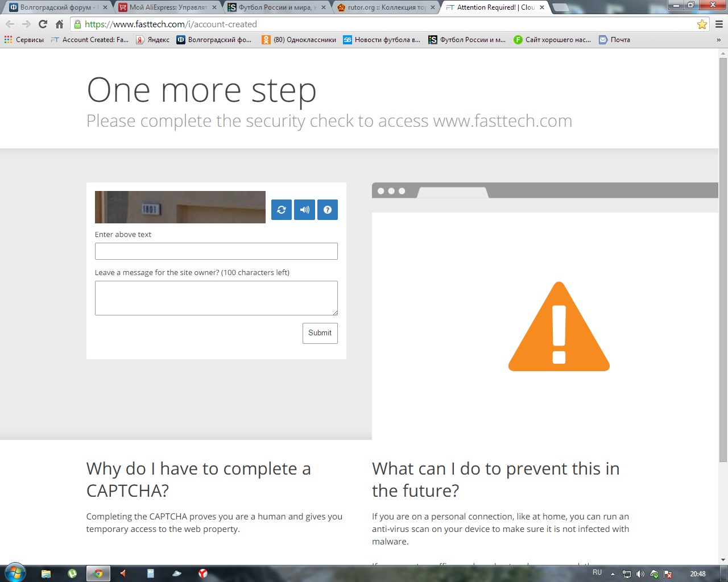Refresh the CAPTCHA image
728x582 pixels.
282,210
